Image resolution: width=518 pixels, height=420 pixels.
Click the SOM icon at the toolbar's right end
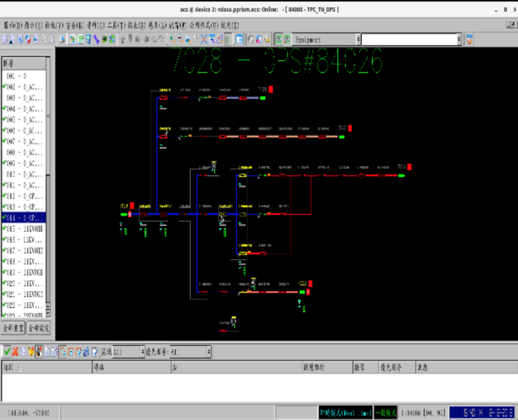[x=469, y=40]
